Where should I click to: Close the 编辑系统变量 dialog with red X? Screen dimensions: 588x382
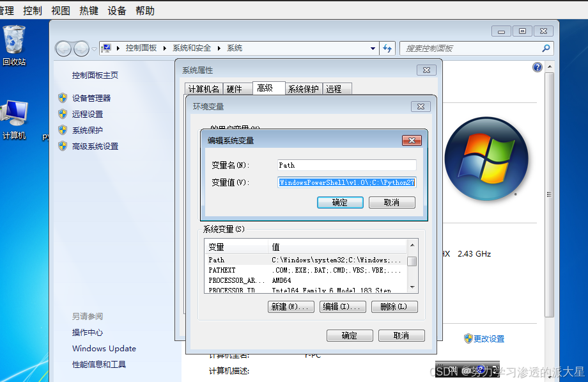[412, 140]
